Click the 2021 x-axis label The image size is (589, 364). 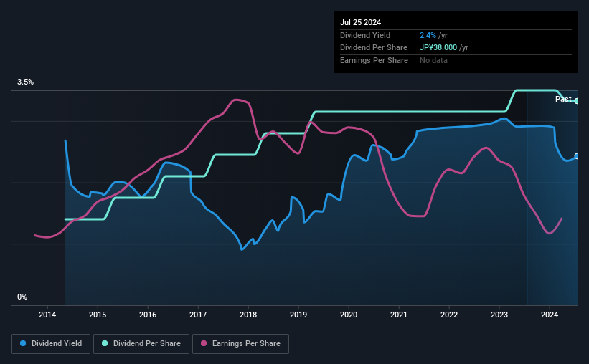(399, 315)
